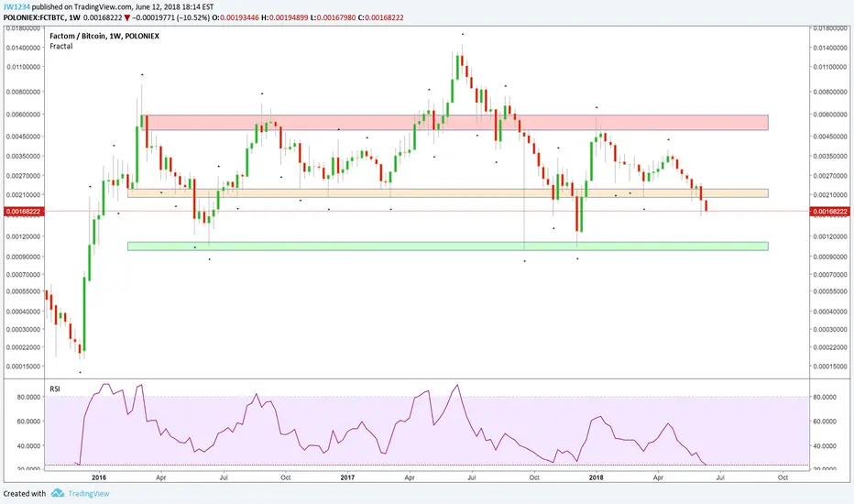Click the red current price tag on right axis
The image size is (854, 504).
[829, 212]
